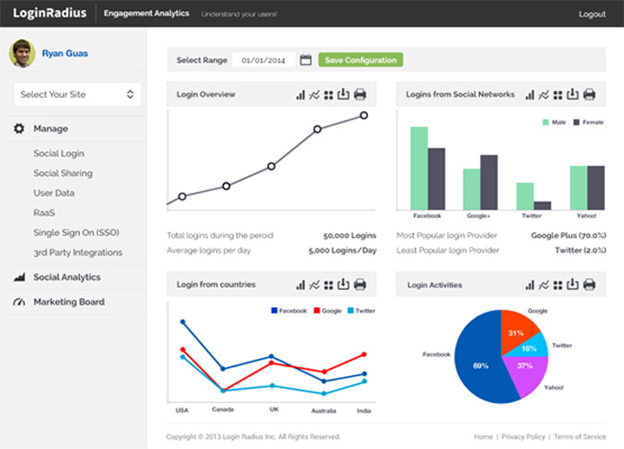Open bar chart view in Login from countries
Screen dimensions: 624x449
coord(300,285)
